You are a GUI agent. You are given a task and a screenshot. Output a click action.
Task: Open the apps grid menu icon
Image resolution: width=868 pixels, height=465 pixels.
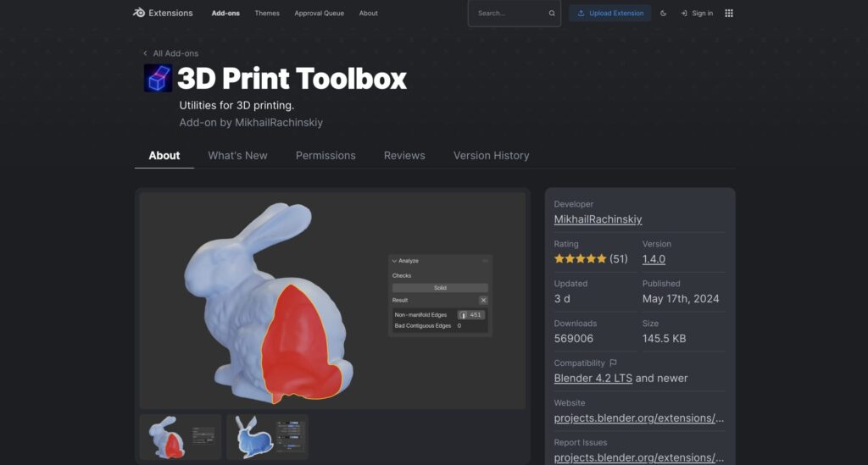[x=729, y=14]
